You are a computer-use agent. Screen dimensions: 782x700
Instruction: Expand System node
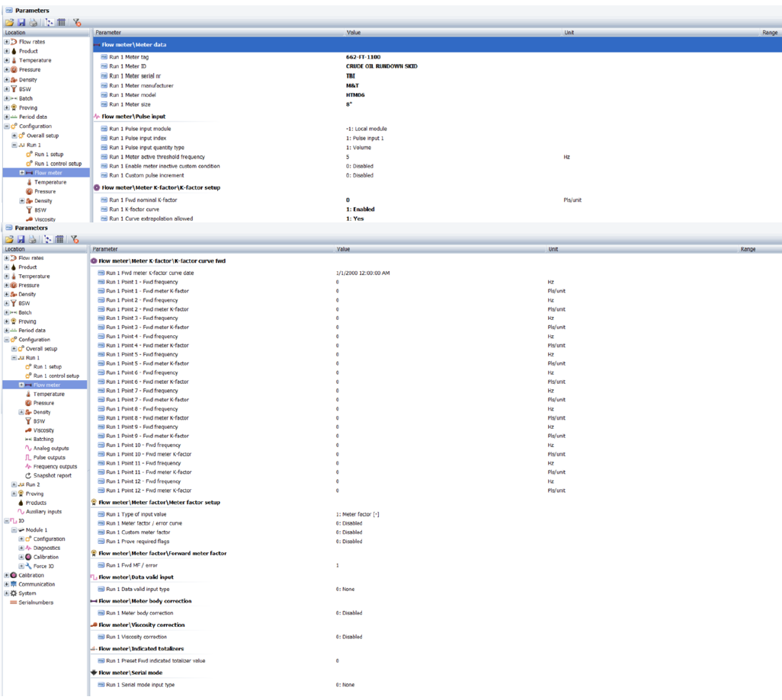coord(7,593)
